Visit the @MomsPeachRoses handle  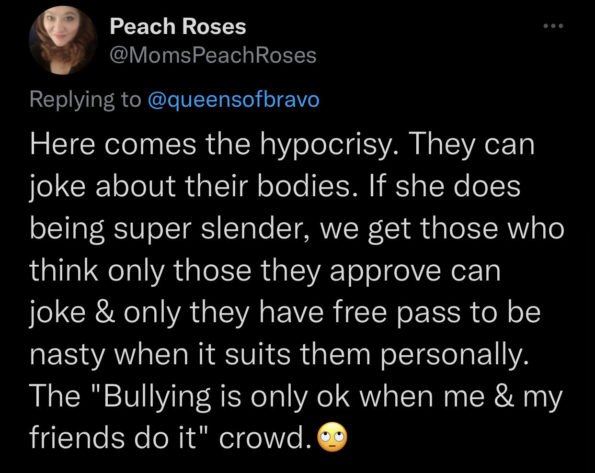tap(213, 55)
